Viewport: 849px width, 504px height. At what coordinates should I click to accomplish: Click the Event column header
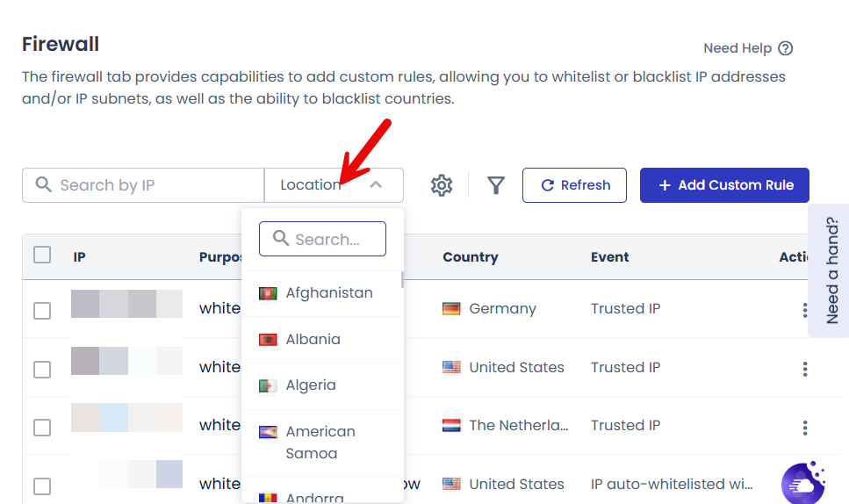click(609, 257)
